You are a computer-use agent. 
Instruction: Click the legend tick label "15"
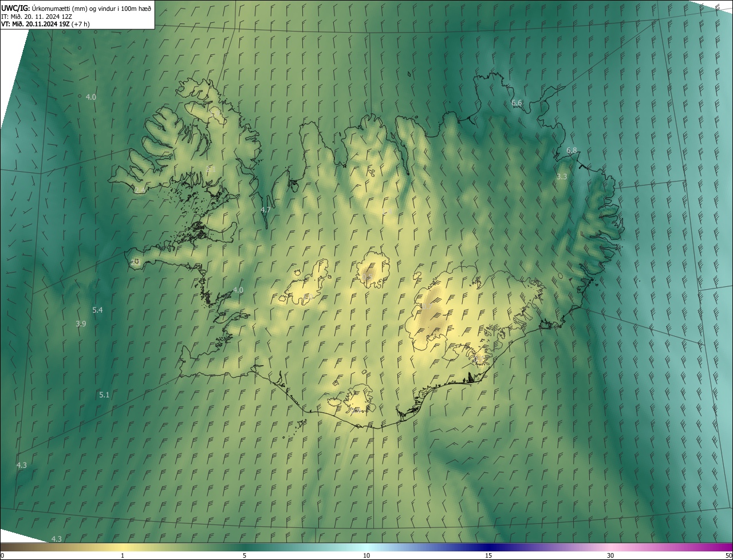tap(488, 556)
